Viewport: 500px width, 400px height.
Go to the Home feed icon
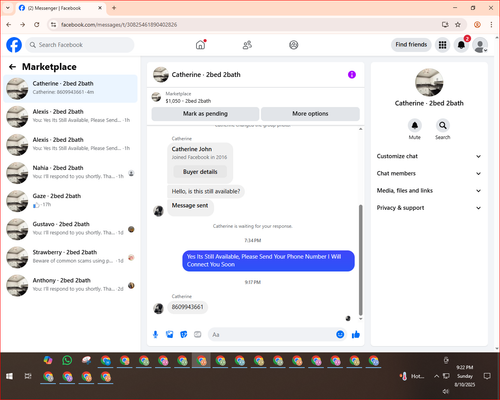pos(200,45)
